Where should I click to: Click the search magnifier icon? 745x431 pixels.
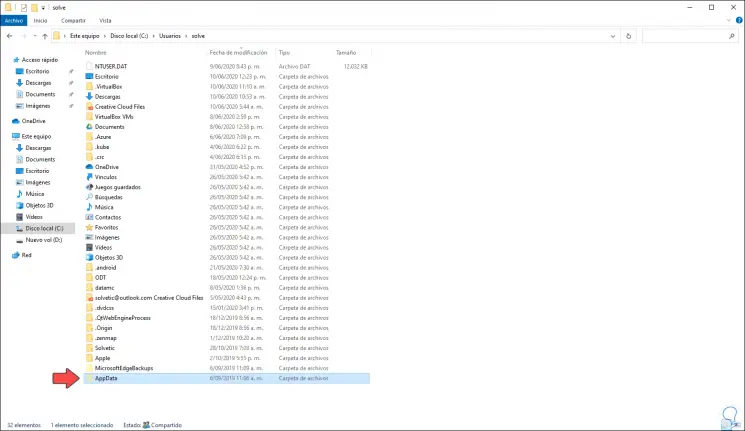pos(732,36)
